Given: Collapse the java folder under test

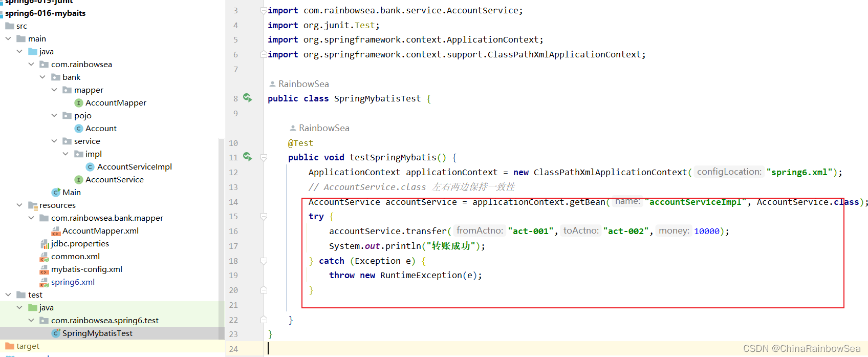Looking at the screenshot, I should [19, 307].
